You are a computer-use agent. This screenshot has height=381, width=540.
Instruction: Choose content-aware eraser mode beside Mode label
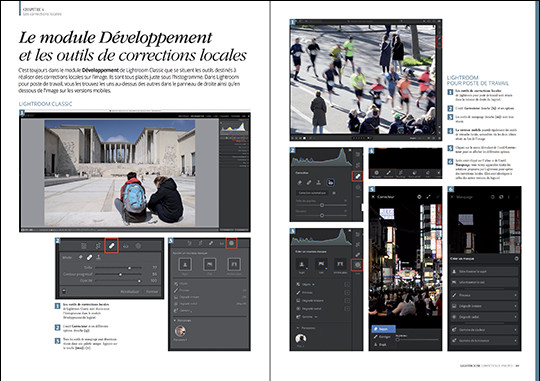[81, 257]
